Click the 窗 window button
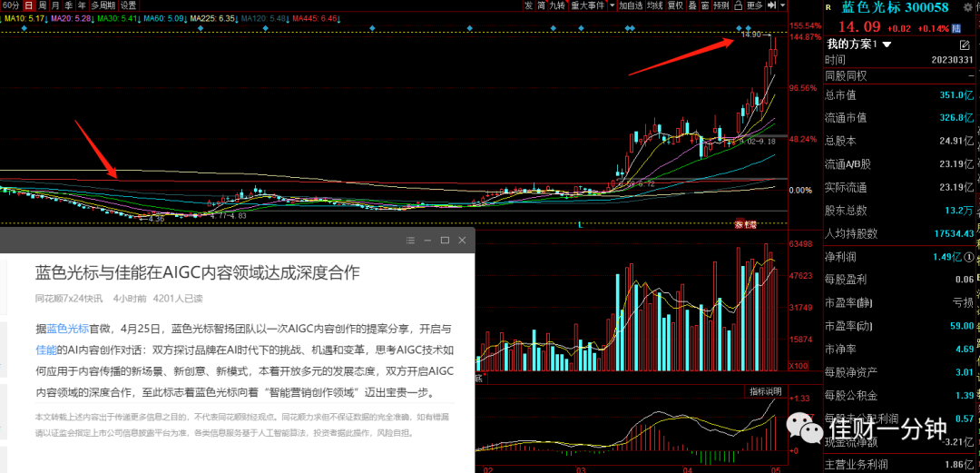This screenshot has width=980, height=473. [705, 5]
